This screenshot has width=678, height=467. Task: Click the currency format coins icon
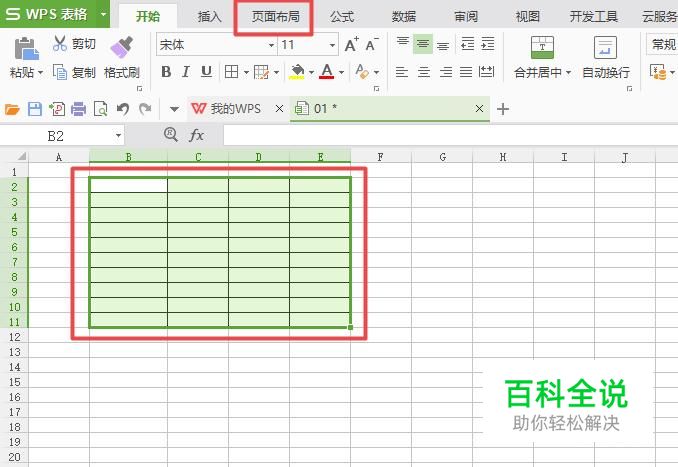pyautogui.click(x=658, y=72)
